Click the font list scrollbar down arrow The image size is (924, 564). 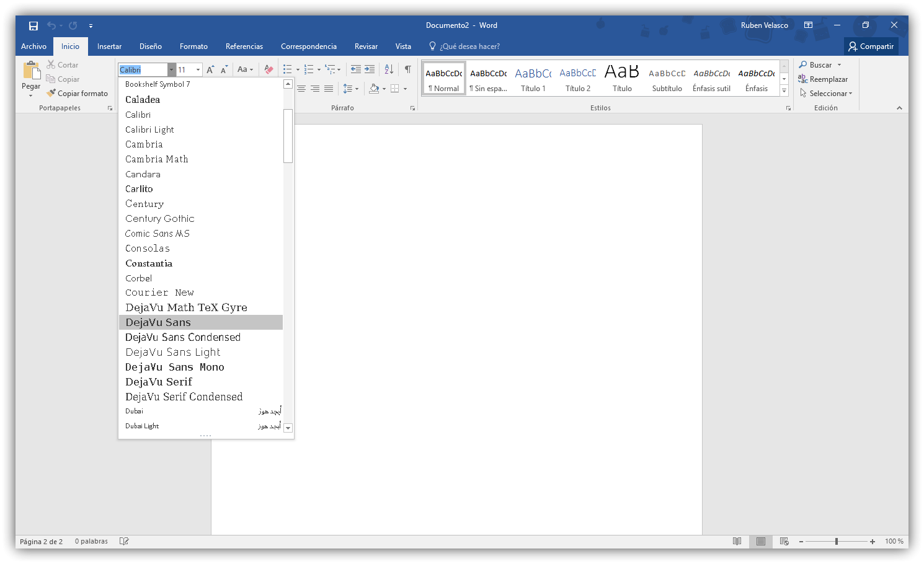pyautogui.click(x=288, y=428)
